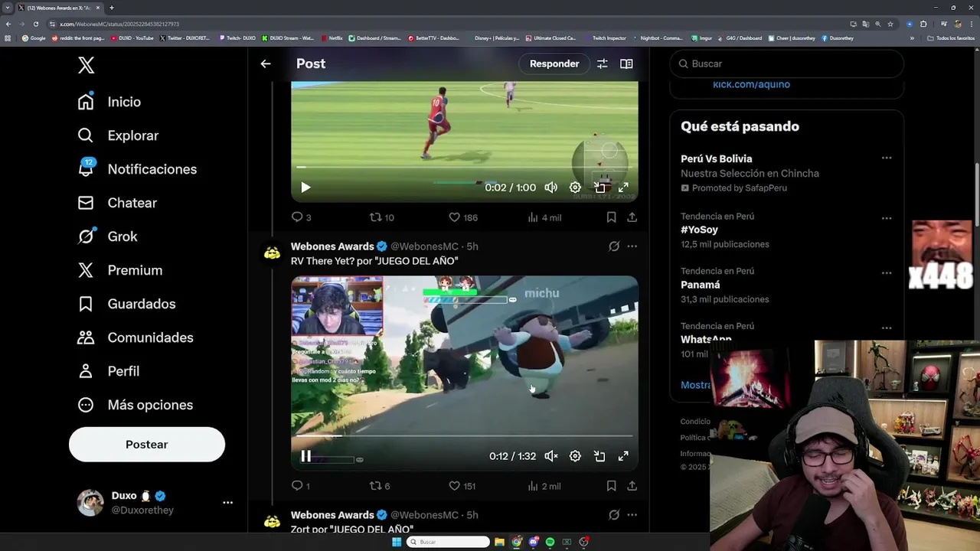
Task: Open reply sorting filter icon
Action: point(603,64)
